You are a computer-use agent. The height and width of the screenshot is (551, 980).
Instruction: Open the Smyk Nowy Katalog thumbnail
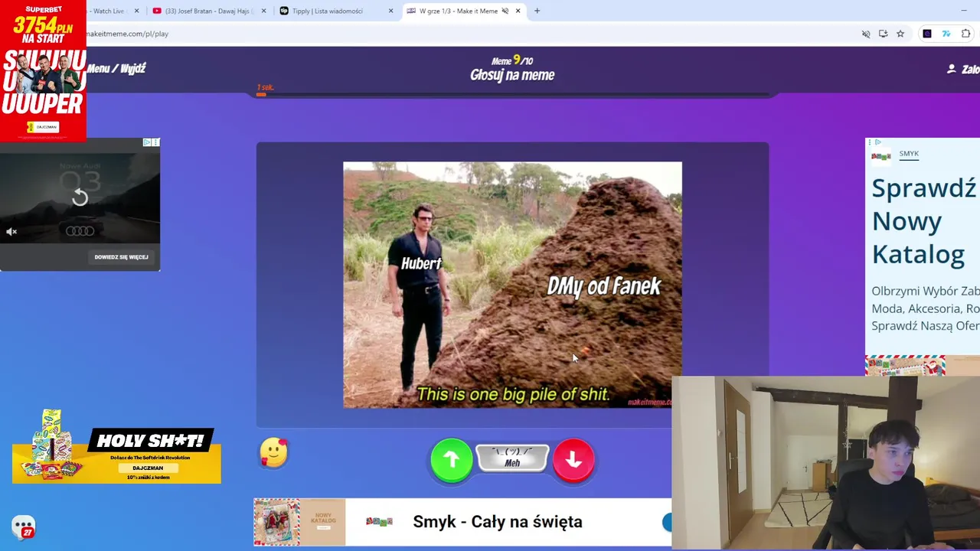299,522
